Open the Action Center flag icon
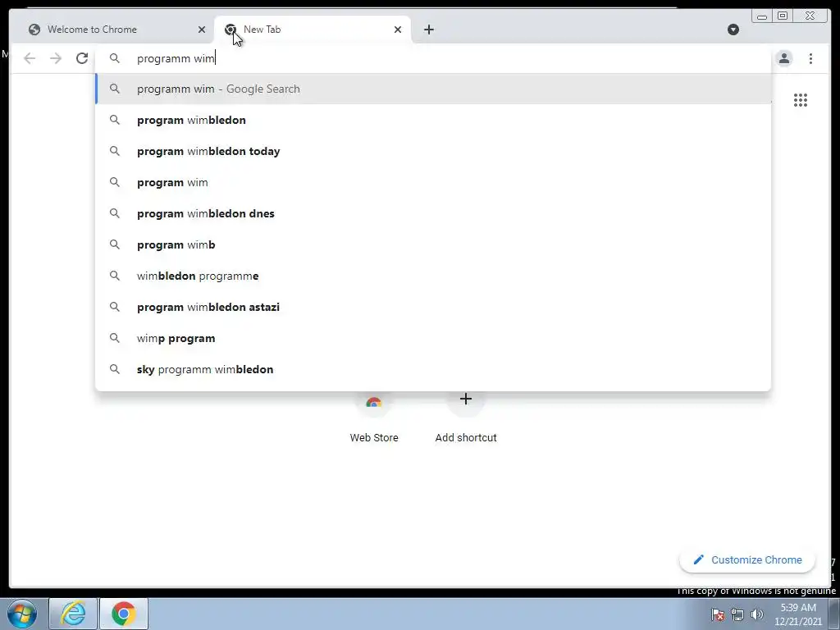 coord(718,614)
